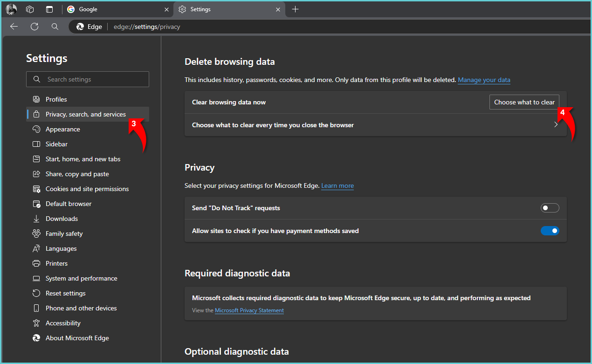This screenshot has height=364, width=592.
Task: Open Default browser settings
Action: 88,204
